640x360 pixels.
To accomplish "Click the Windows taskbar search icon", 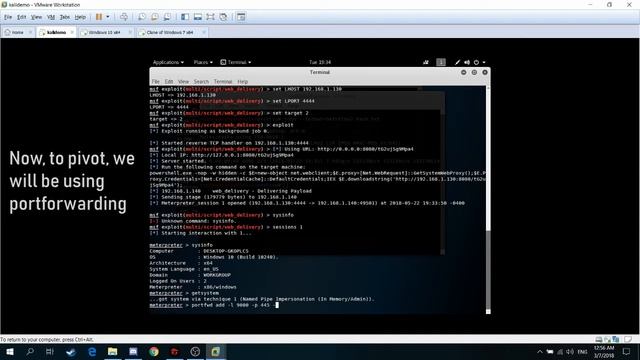I will 30,351.
